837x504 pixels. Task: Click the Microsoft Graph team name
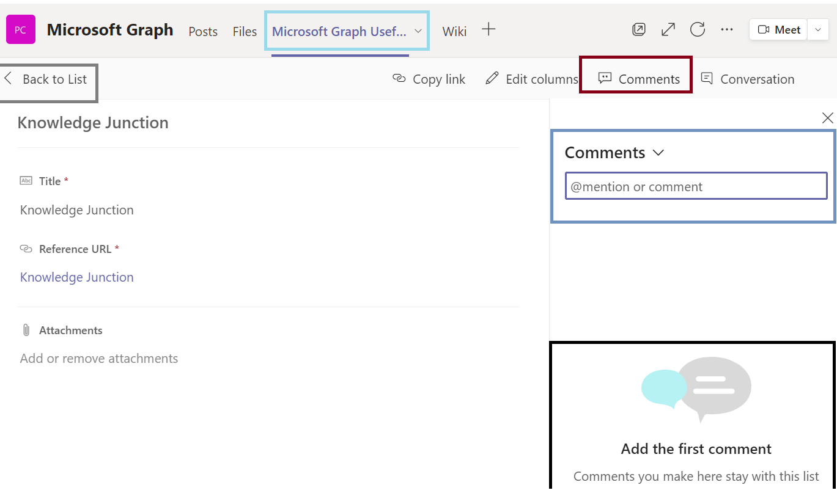pyautogui.click(x=110, y=30)
